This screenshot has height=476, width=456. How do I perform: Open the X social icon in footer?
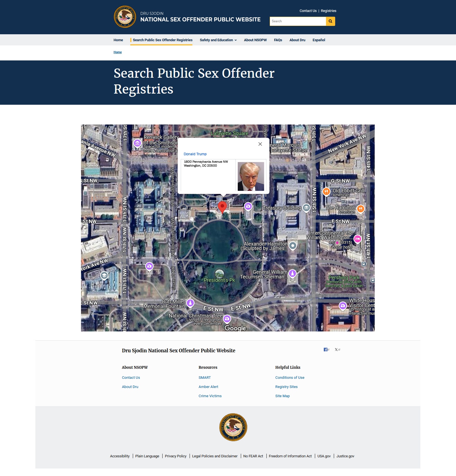pyautogui.click(x=337, y=350)
